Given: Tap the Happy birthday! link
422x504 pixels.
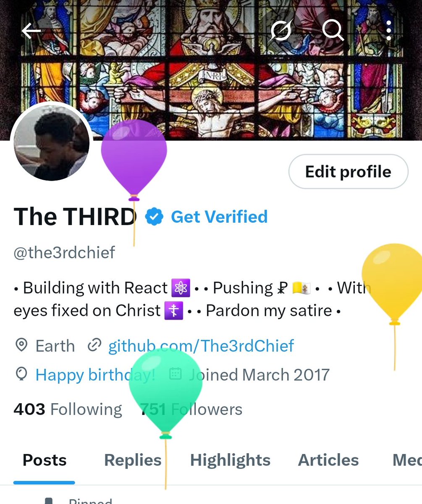Looking at the screenshot, I should pyautogui.click(x=95, y=375).
